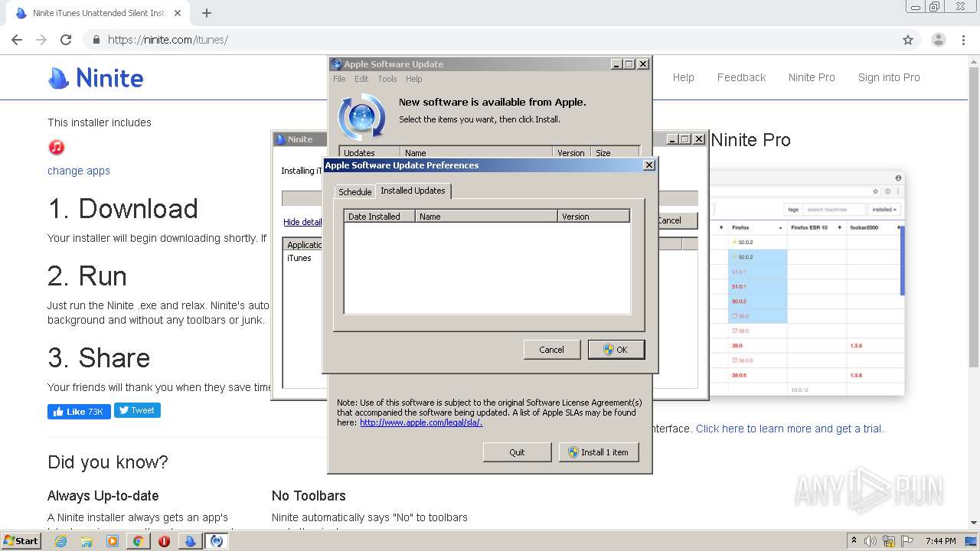Select the Installed Updates tab
This screenshot has width=980, height=551.
[413, 191]
